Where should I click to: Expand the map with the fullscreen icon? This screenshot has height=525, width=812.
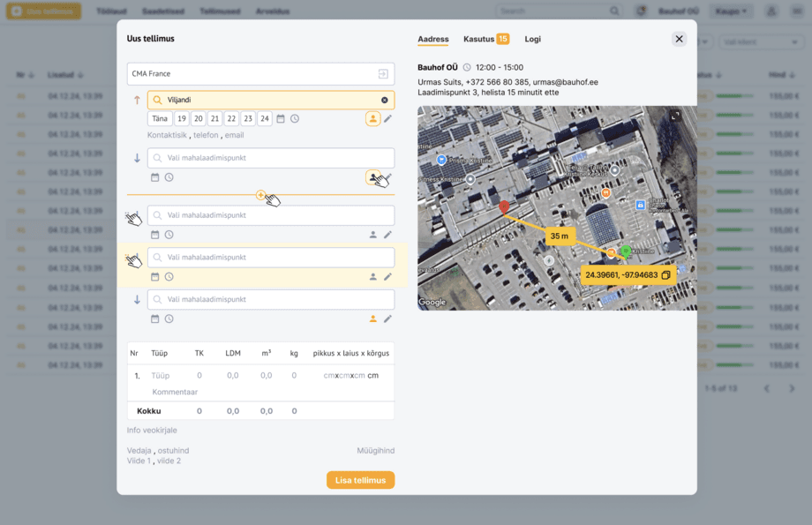[675, 116]
